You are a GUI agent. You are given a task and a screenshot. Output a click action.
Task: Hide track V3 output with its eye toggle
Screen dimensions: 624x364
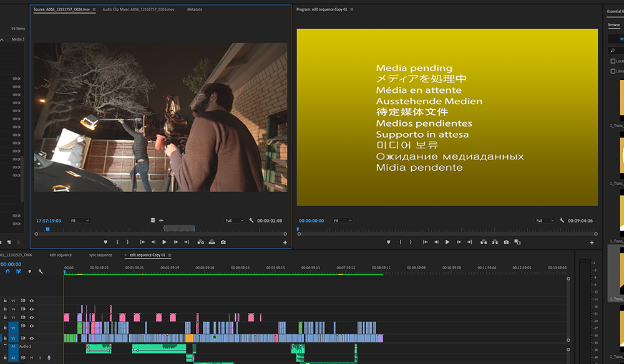click(x=31, y=317)
